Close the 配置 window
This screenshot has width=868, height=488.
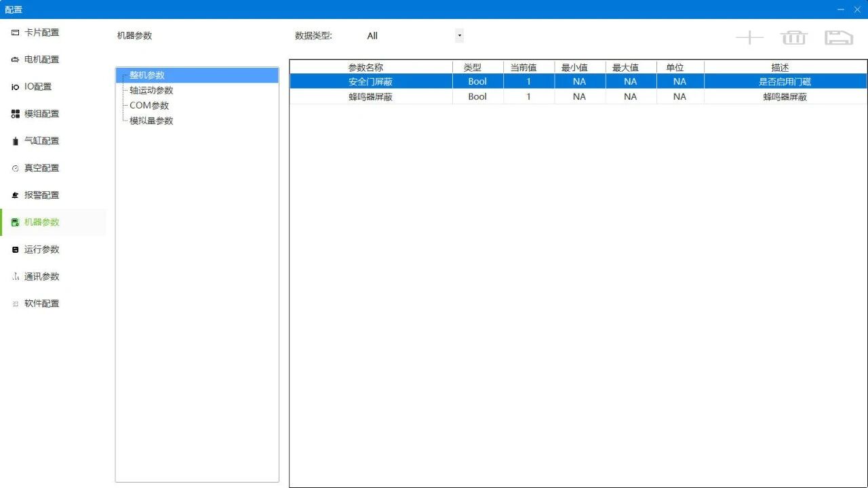(857, 9)
